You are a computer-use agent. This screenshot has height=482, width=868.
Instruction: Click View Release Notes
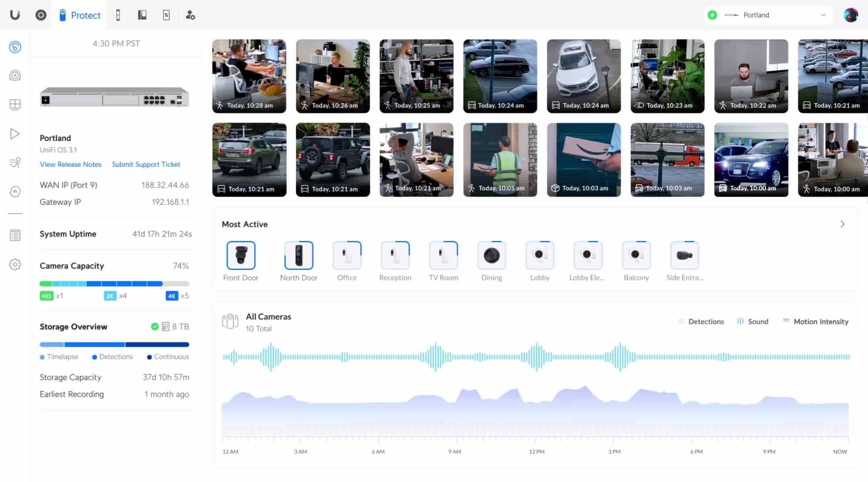tap(70, 164)
